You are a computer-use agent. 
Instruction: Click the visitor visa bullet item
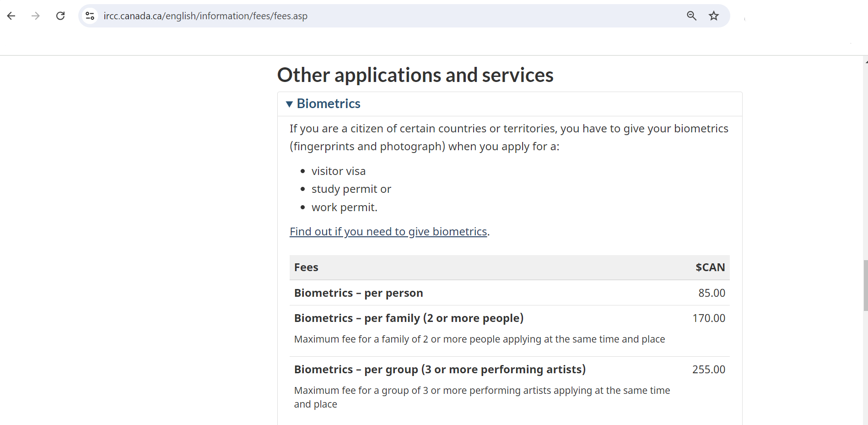[339, 171]
